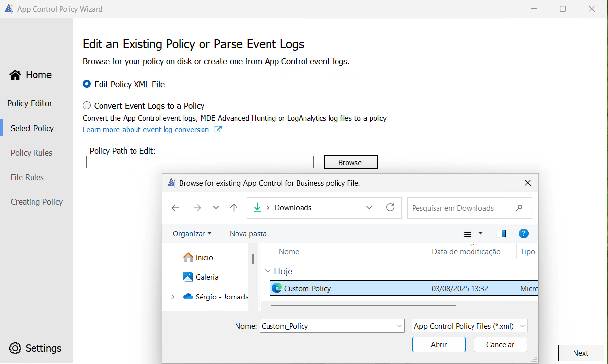The image size is (608, 364).
Task: Select Sérgio - Jornada in navigation pane
Action: tap(216, 297)
